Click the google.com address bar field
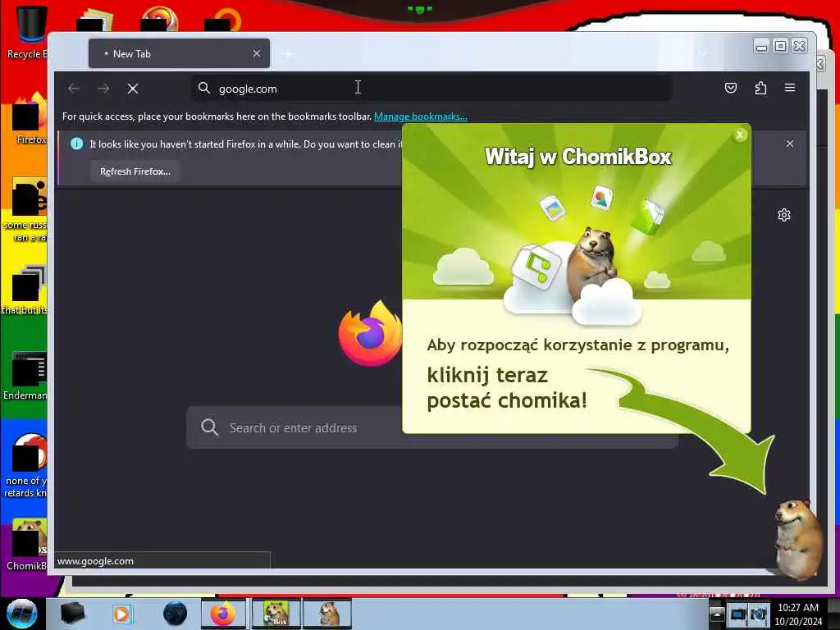The image size is (840, 630). coord(431,89)
